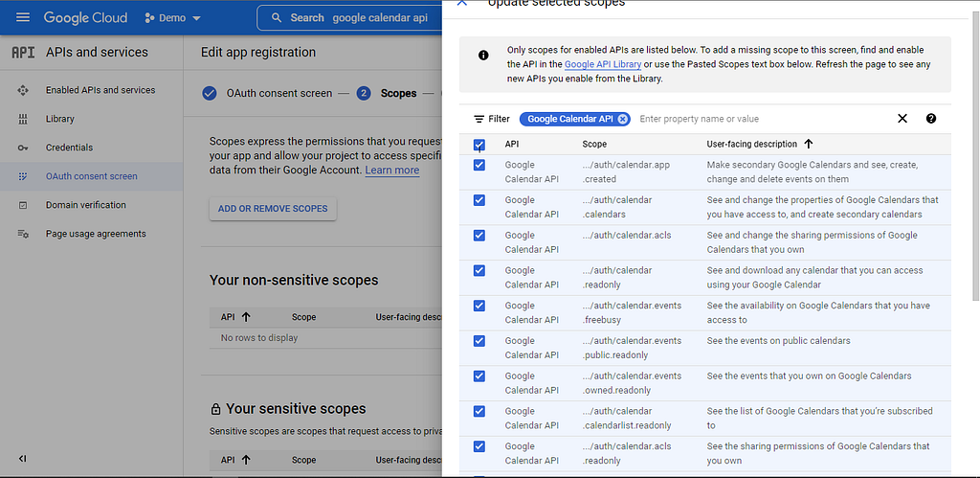Click the OAuth consent screen sidebar icon
This screenshot has height=478, width=980.
[x=23, y=176]
